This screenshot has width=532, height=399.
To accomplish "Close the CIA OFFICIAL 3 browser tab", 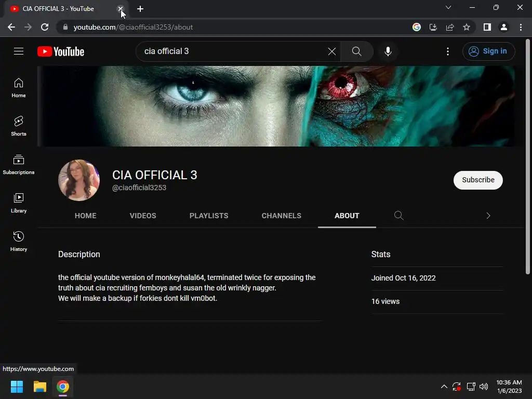I will point(121,9).
